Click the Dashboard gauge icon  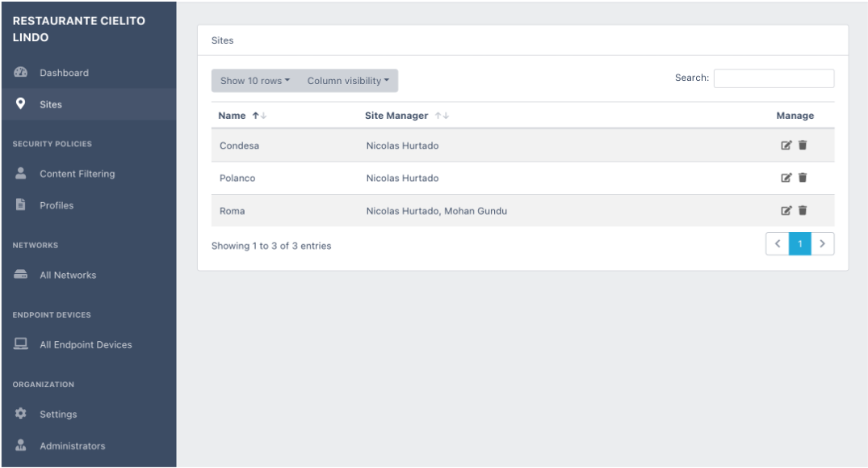(x=20, y=72)
